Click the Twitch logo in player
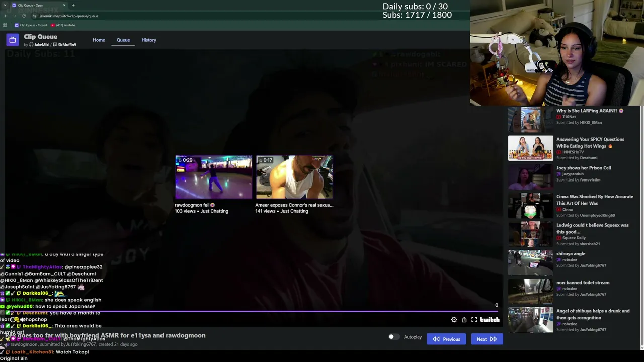644x362 pixels. click(x=490, y=320)
